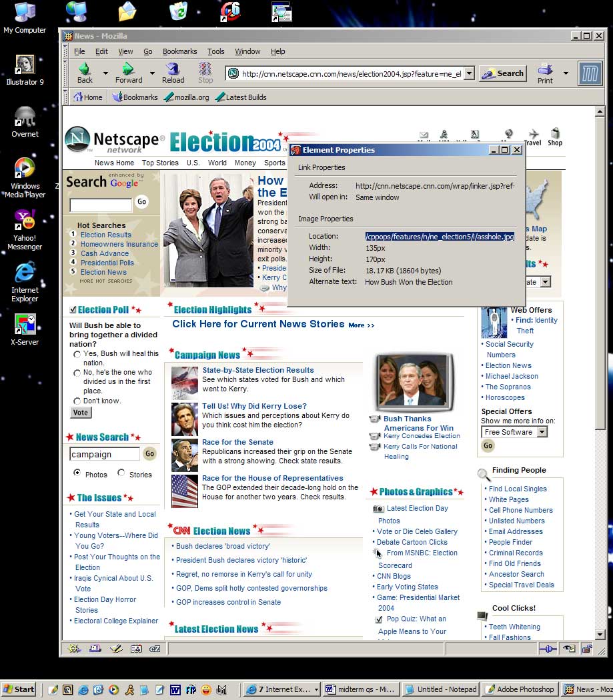The width and height of the screenshot is (613, 700).
Task: Submit the poll with the Vote button
Action: [x=81, y=413]
